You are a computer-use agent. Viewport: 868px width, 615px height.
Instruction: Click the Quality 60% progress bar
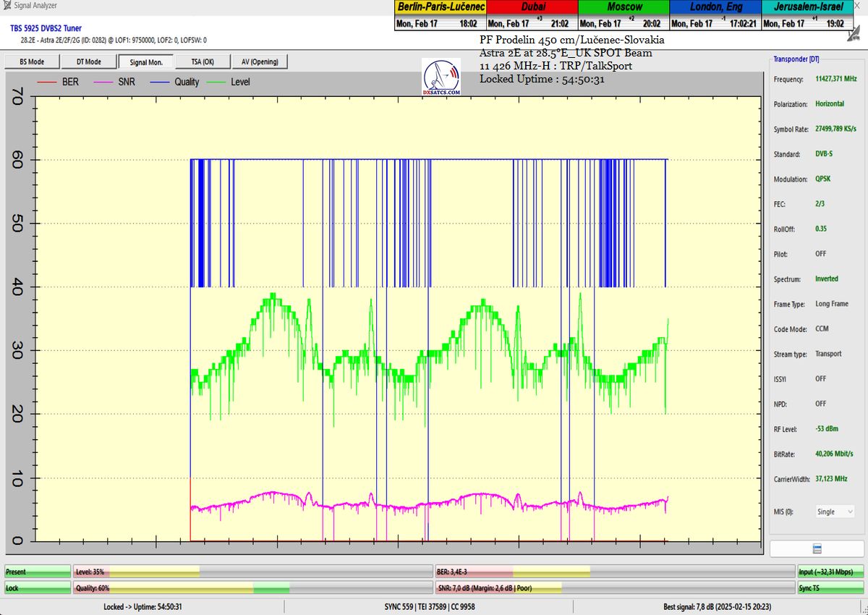coord(253,588)
